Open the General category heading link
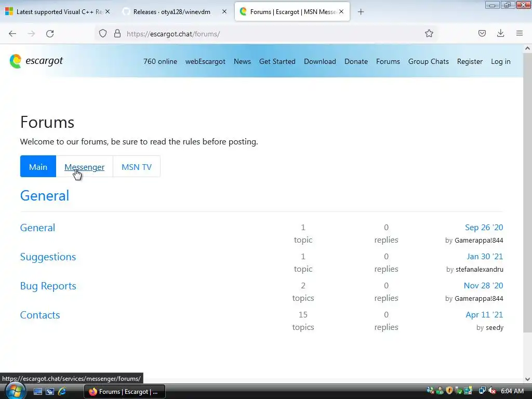The height and width of the screenshot is (399, 532). (x=45, y=196)
